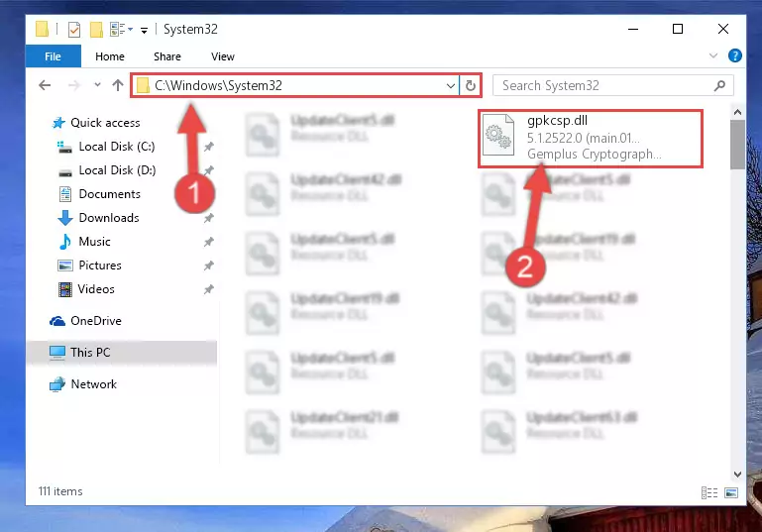
Task: Switch to Details view layout icon
Action: pos(709,492)
